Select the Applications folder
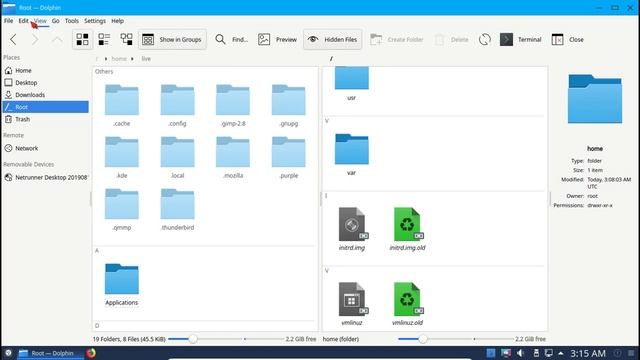Viewport: 640px width, 360px height. tap(122, 284)
